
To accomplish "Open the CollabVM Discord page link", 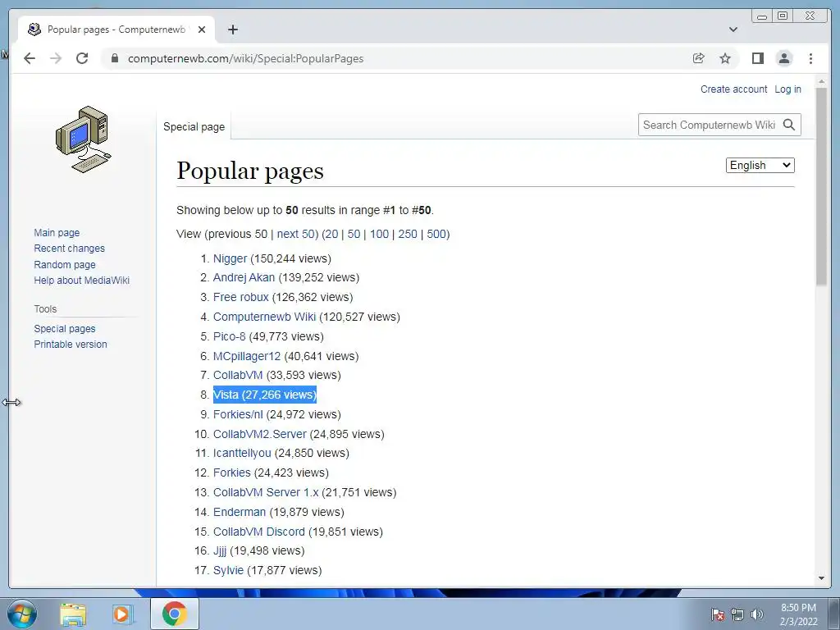I will click(x=258, y=532).
